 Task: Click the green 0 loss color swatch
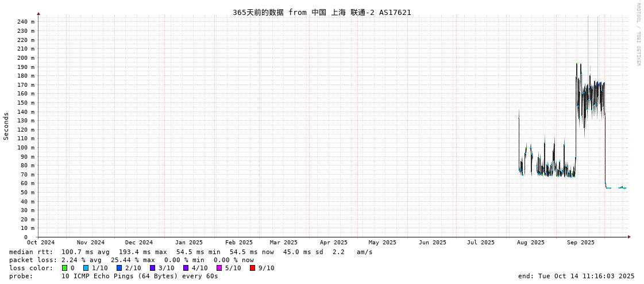coord(65,268)
